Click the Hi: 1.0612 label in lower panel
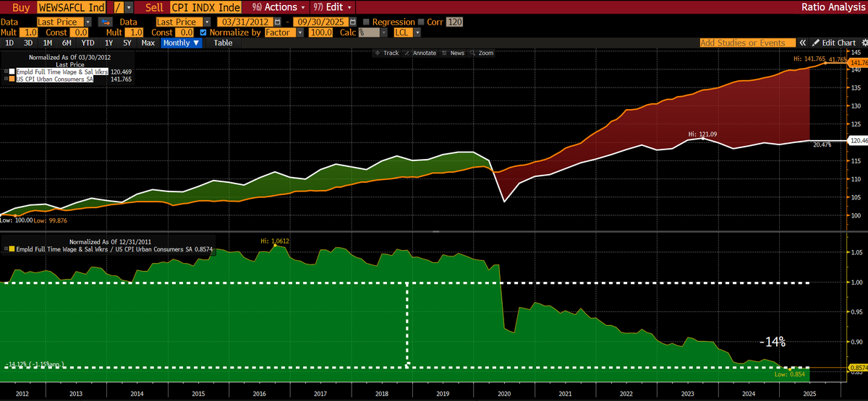Viewport: 868px width, 401px height. [275, 241]
